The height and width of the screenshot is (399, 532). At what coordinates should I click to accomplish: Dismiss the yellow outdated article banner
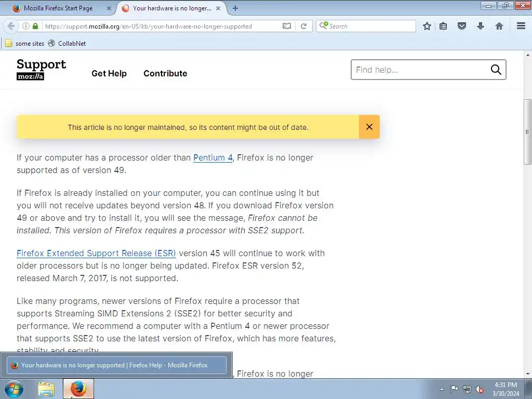point(369,127)
